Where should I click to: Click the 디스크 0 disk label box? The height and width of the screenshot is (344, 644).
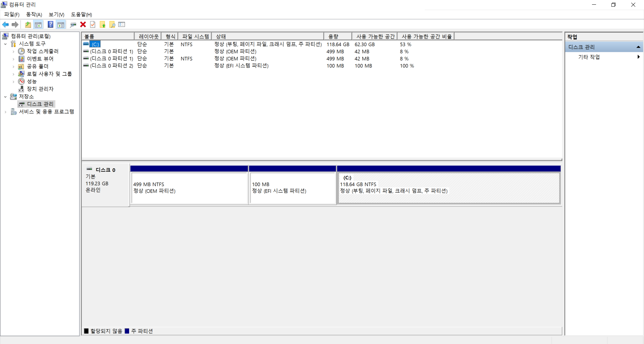point(106,184)
